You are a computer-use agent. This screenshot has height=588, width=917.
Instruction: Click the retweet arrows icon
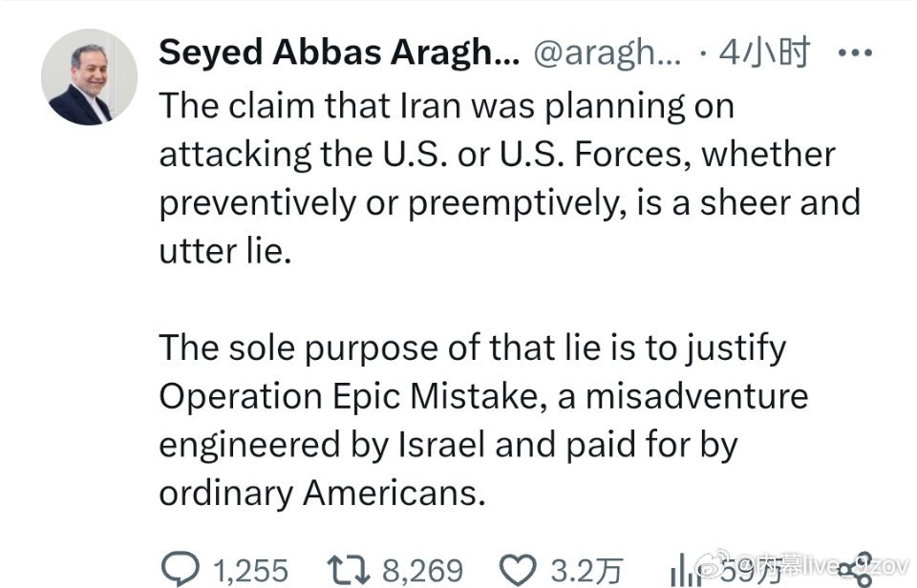coord(352,569)
